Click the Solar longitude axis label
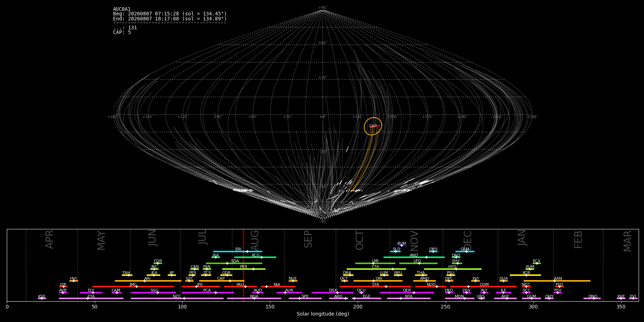Screen dimensions: 644x322 pyautogui.click(x=323, y=314)
